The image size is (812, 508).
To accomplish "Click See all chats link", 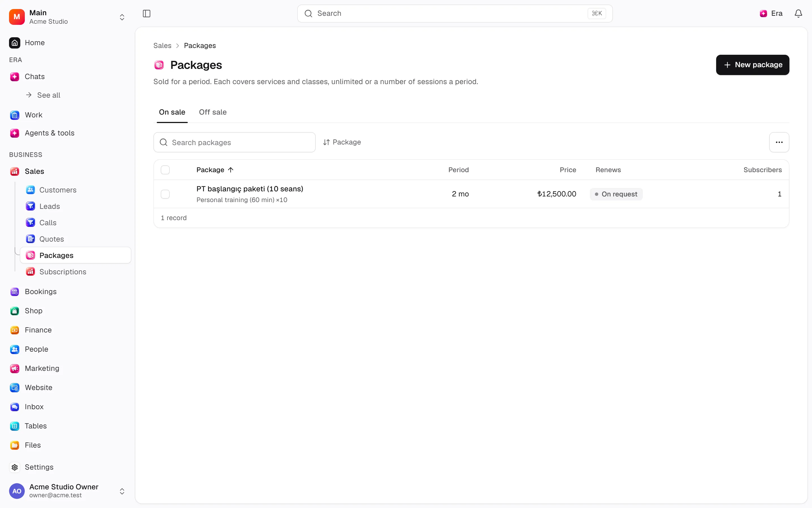I will [x=43, y=95].
